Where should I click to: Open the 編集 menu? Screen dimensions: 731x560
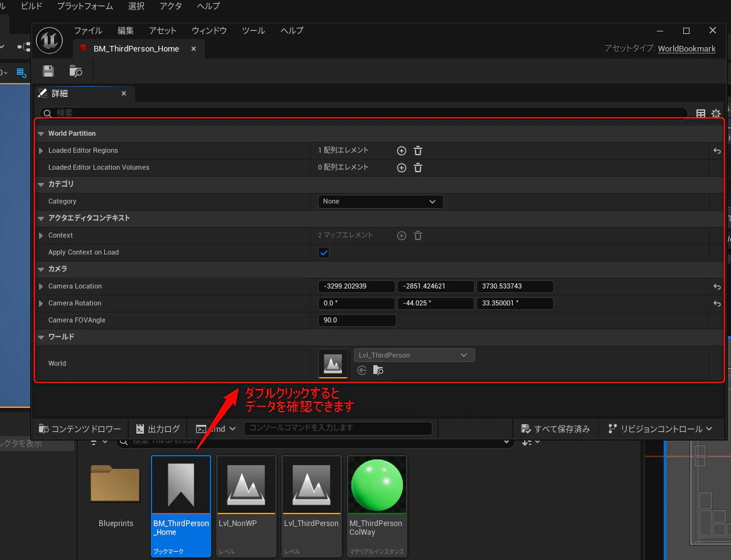(x=126, y=31)
